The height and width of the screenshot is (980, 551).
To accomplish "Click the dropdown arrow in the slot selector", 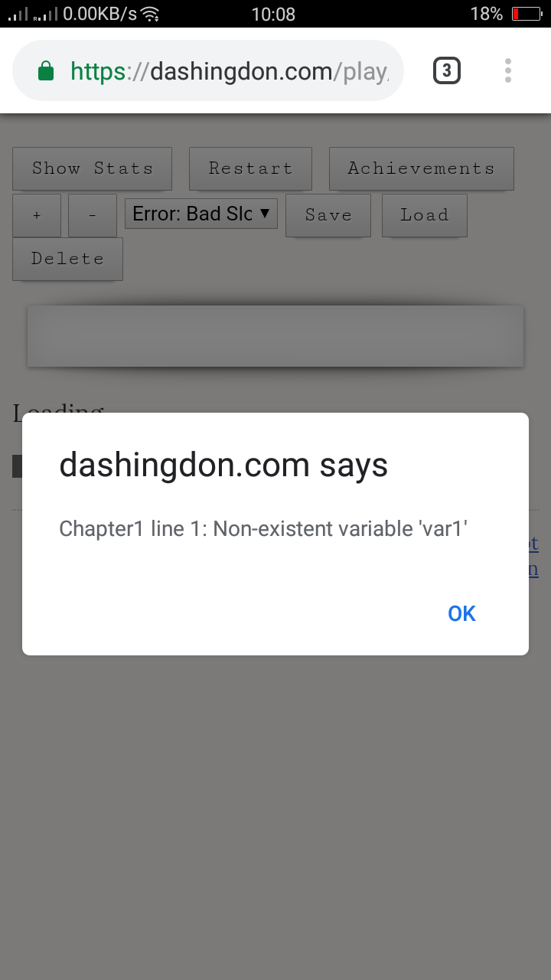I will tap(265, 213).
